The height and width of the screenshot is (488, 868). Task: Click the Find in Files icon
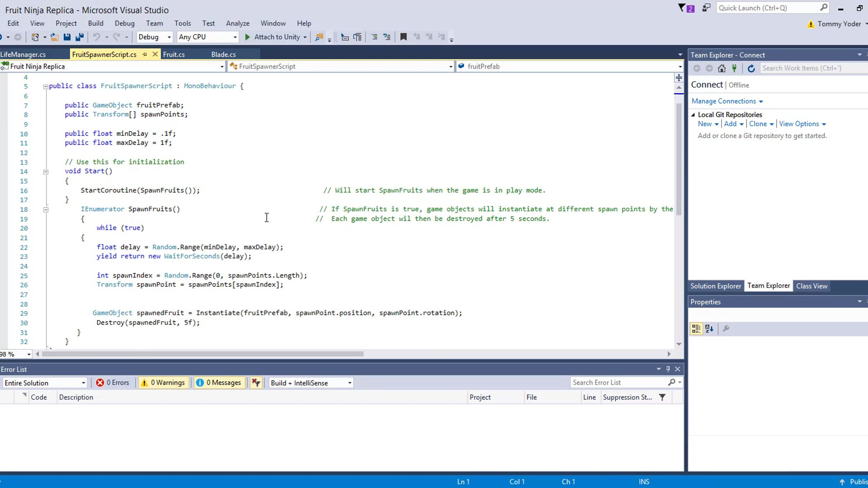[x=319, y=37]
